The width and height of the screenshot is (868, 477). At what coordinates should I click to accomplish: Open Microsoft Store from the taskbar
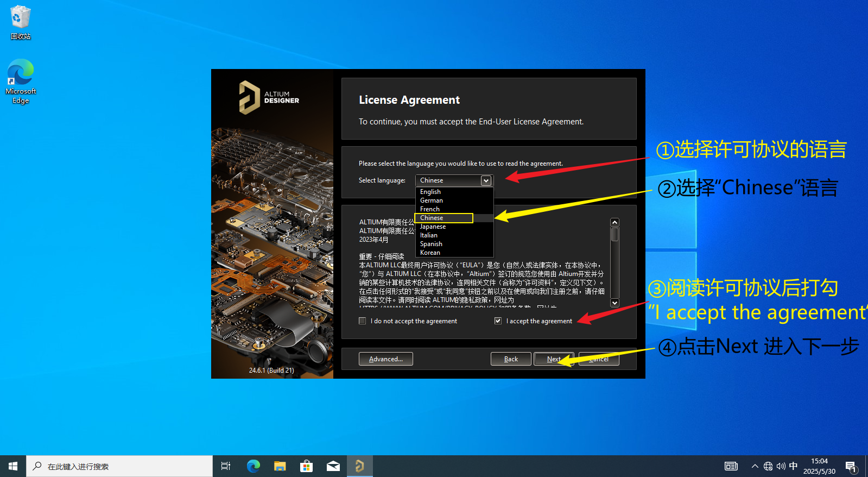tap(306, 466)
